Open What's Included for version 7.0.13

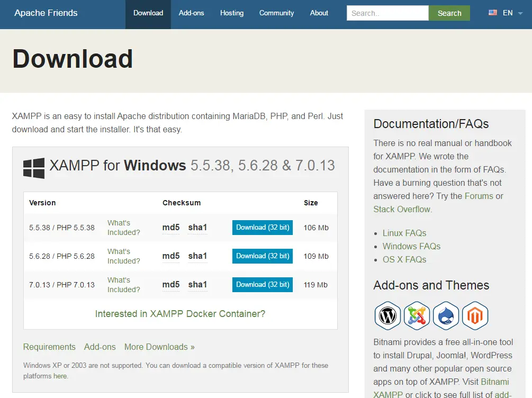(x=124, y=285)
